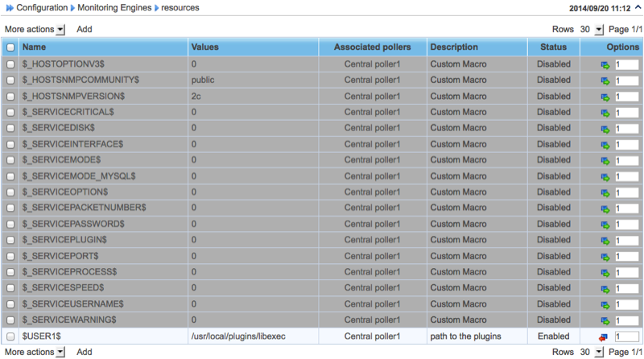Click the duplicate count field for $_SERVICECRITICAL$
The width and height of the screenshot is (644, 359).
626,113
